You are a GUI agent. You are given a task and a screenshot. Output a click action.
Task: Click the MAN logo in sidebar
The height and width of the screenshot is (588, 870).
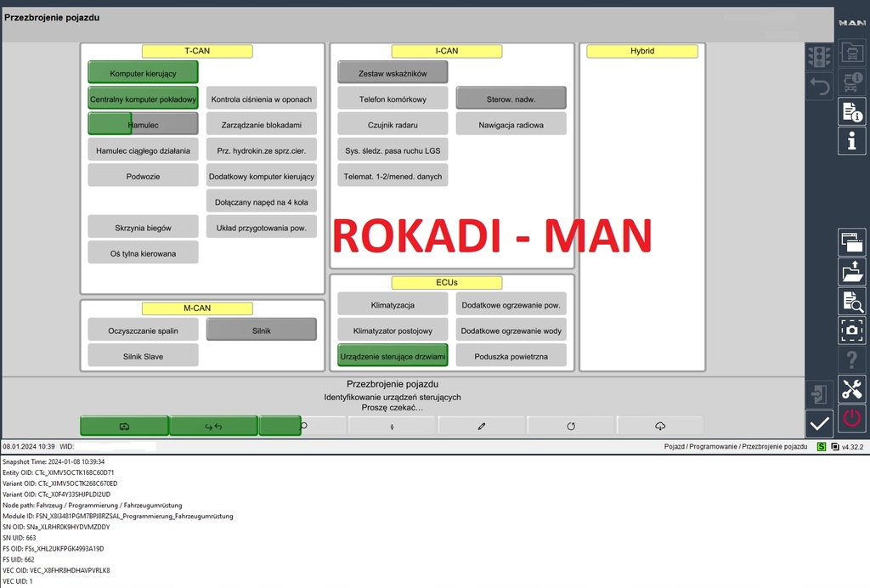[851, 23]
